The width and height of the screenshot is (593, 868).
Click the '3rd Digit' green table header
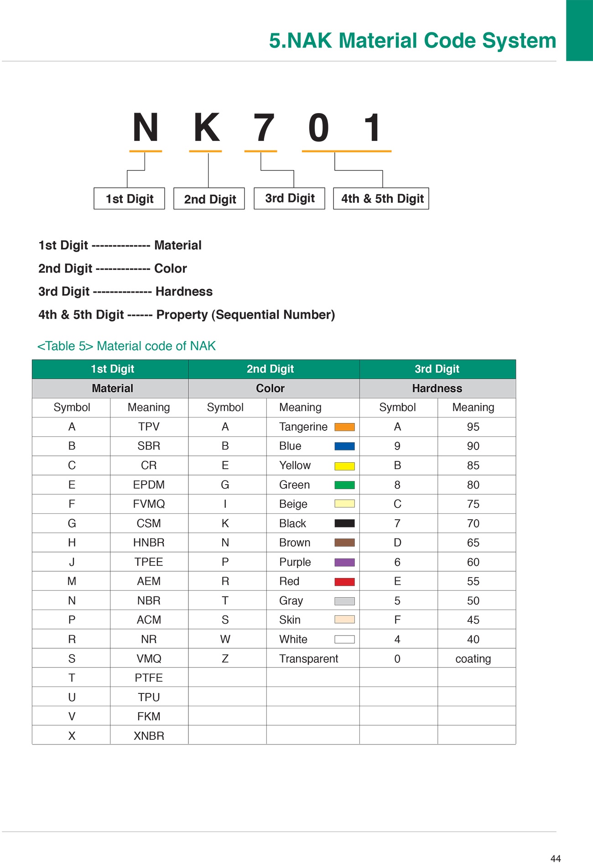pyautogui.click(x=437, y=369)
